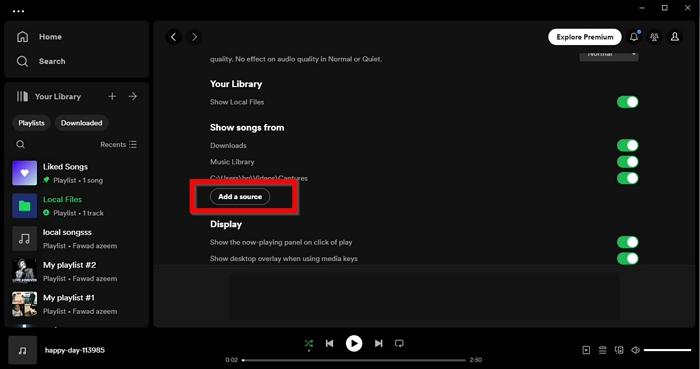This screenshot has width=700, height=369.
Task: Click the local songsss music note thumbnail
Action: pyautogui.click(x=25, y=238)
